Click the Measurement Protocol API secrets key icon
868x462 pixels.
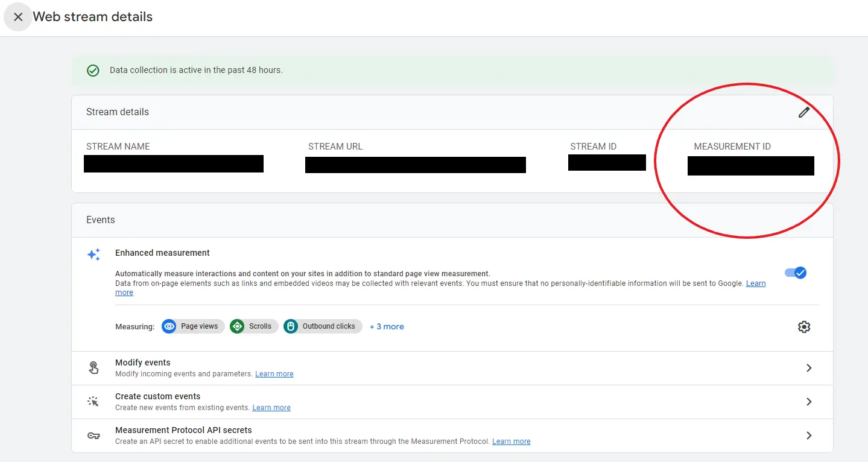point(93,435)
